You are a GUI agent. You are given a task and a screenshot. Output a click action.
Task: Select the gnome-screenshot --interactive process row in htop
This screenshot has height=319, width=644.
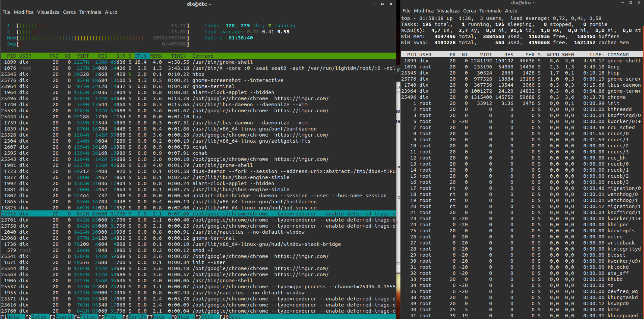[x=202, y=80]
